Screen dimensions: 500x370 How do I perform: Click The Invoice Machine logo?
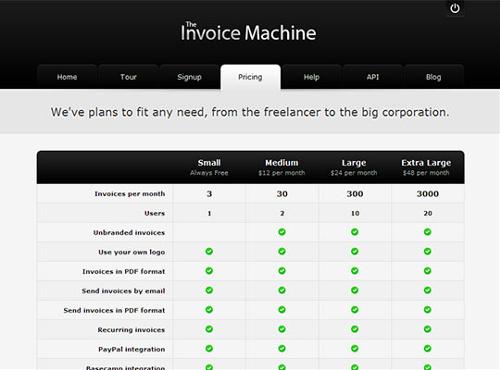pos(248,32)
